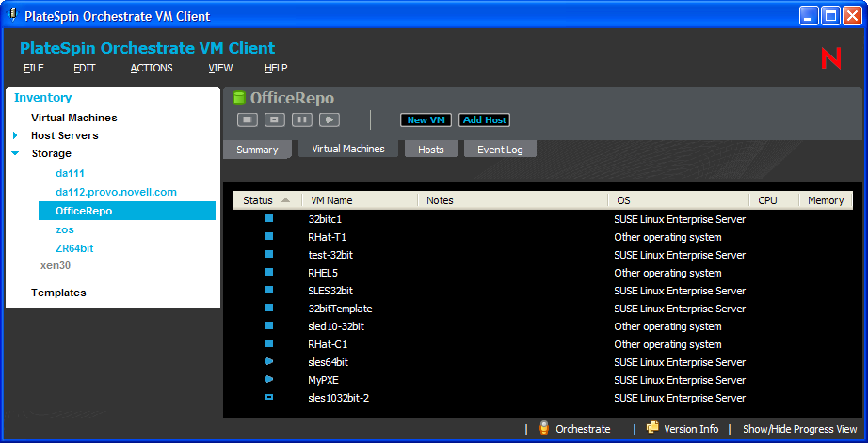Viewport: 868px width, 443px height.
Task: Click status icon of sles1032bit-2 row
Action: (x=269, y=397)
